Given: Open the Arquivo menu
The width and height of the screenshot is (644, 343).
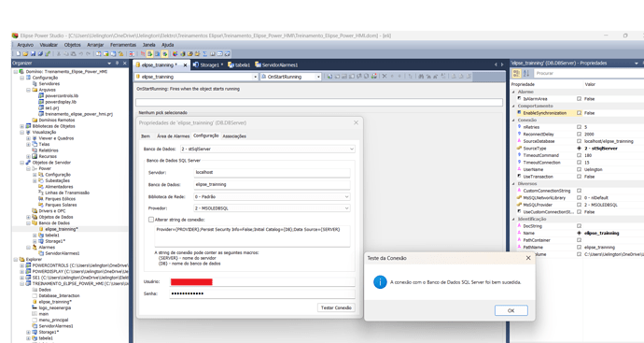Looking at the screenshot, I should click(25, 45).
